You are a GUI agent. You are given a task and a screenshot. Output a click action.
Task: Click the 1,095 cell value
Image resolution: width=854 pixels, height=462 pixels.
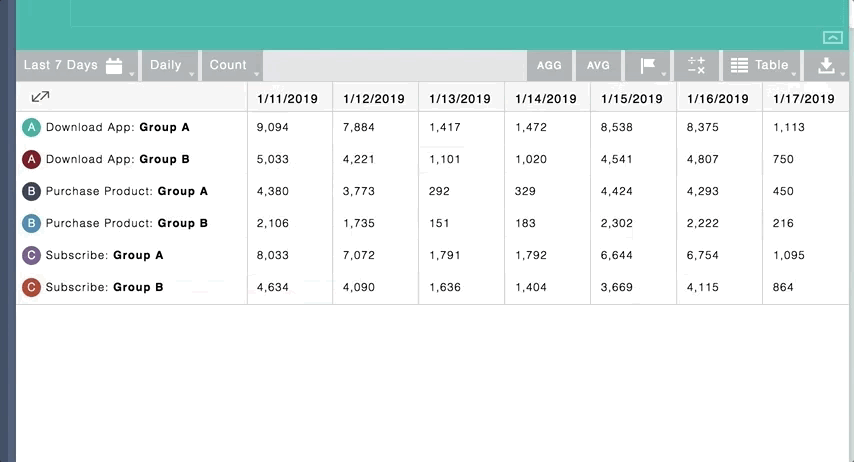pos(789,256)
